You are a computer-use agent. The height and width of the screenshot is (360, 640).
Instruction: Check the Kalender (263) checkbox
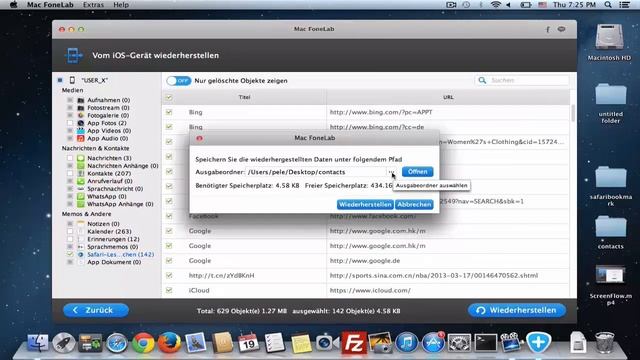tap(70, 231)
